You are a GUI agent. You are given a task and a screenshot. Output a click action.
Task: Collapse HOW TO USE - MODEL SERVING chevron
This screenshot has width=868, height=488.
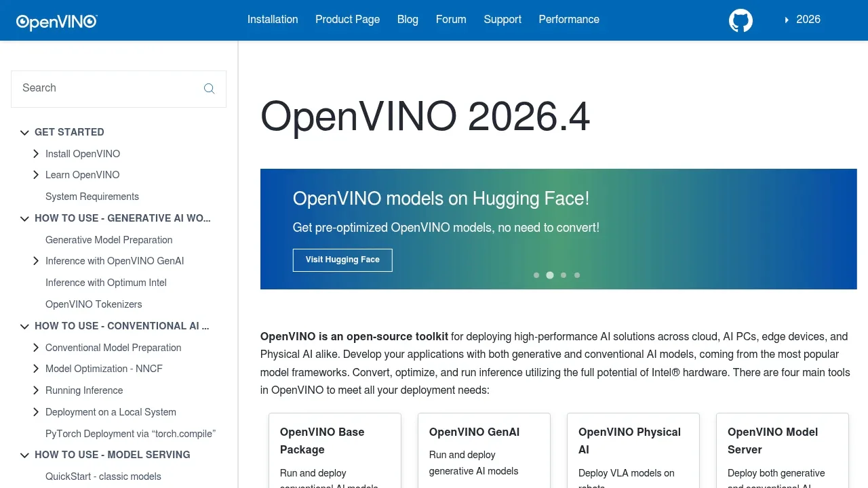(24, 455)
